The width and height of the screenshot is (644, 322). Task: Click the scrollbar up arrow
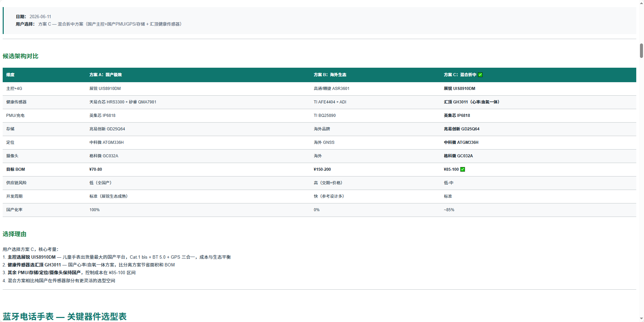pyautogui.click(x=641, y=3)
